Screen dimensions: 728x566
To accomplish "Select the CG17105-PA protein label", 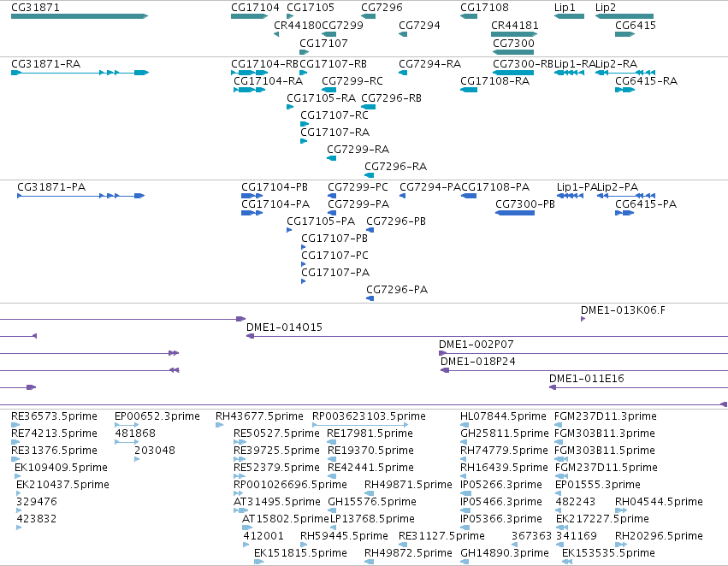I will tap(321, 221).
